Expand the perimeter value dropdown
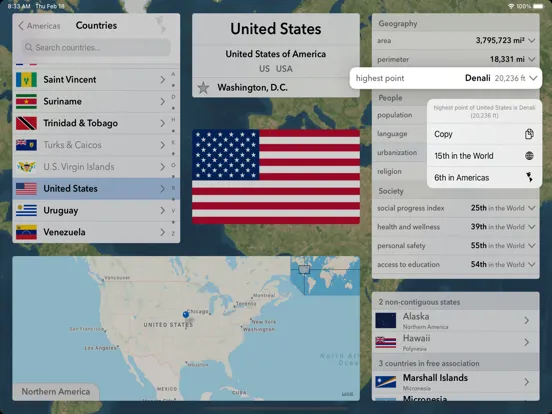 point(532,59)
